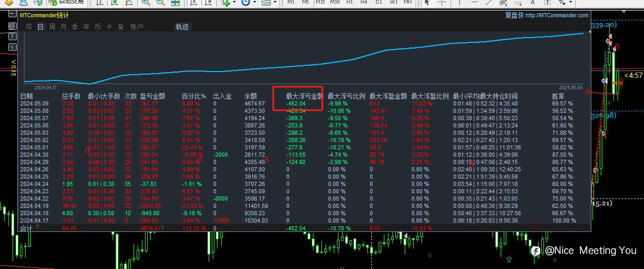Switch chart to line chart type

point(128,3)
